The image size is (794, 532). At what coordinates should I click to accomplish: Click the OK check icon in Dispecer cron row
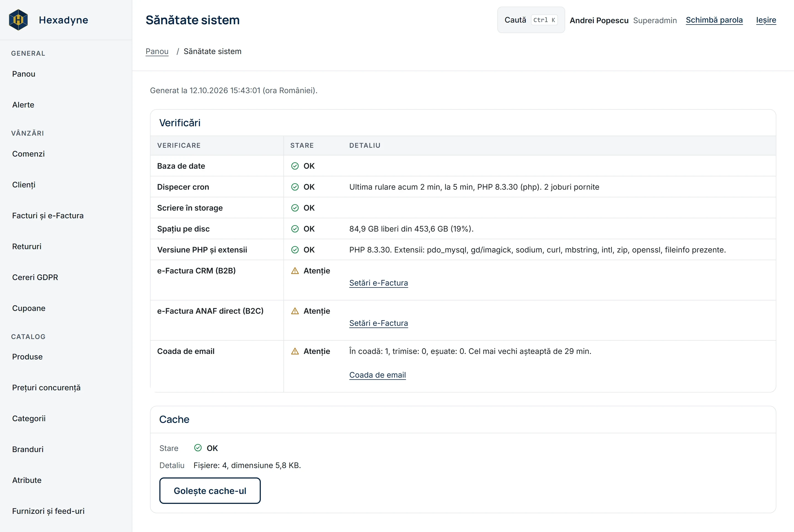point(295,187)
